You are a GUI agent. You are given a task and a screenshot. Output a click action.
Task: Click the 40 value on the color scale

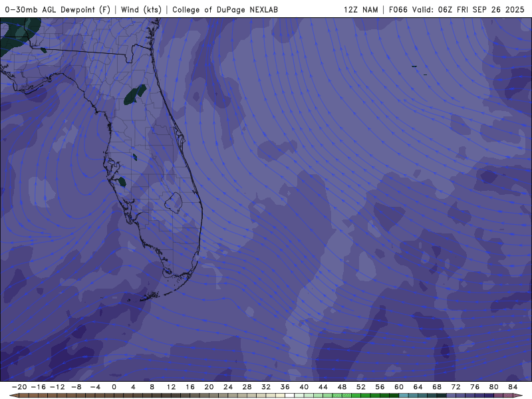304,387
